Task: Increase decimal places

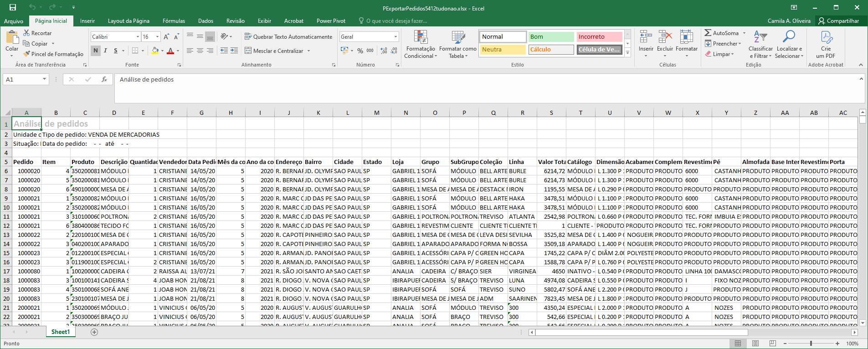Action: point(384,51)
